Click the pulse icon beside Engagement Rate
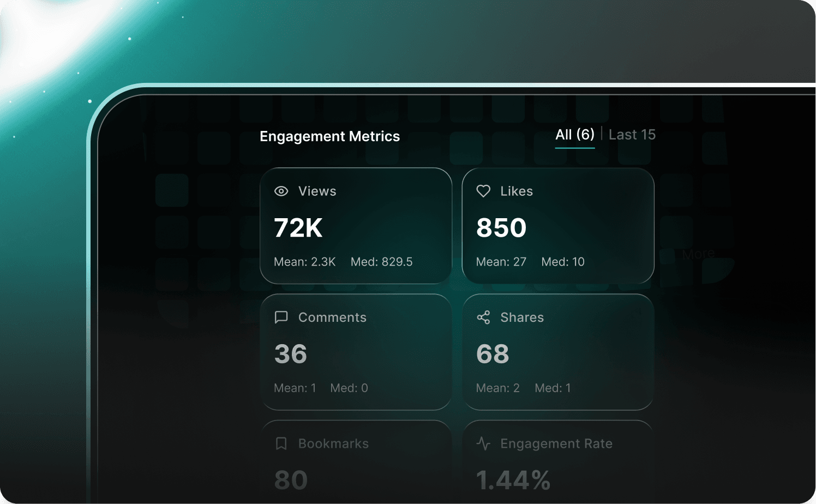The image size is (816, 504). (483, 443)
